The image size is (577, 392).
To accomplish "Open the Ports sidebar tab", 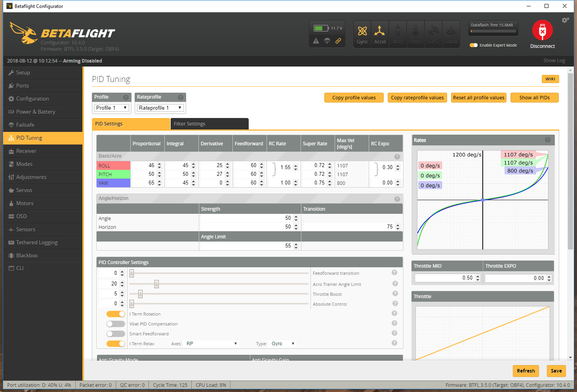I will (x=43, y=86).
